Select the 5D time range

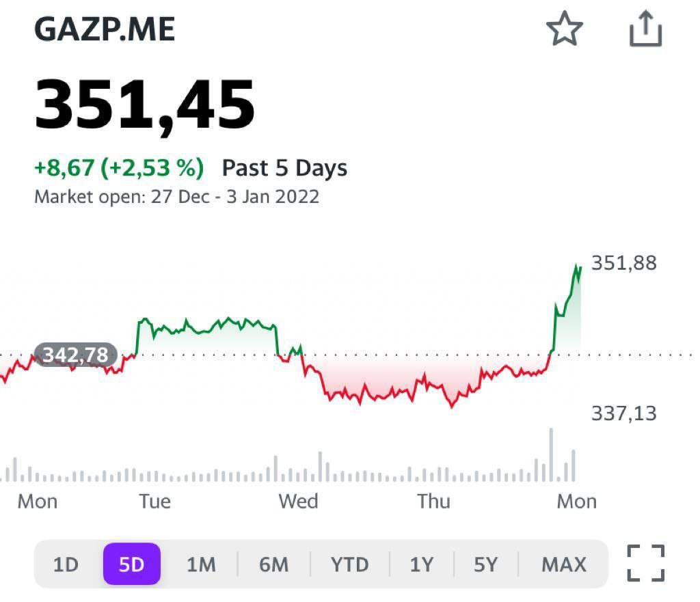click(x=132, y=564)
